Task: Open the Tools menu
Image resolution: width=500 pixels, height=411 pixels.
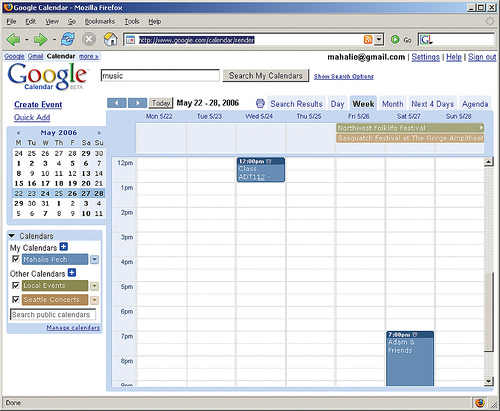Action: (x=132, y=22)
